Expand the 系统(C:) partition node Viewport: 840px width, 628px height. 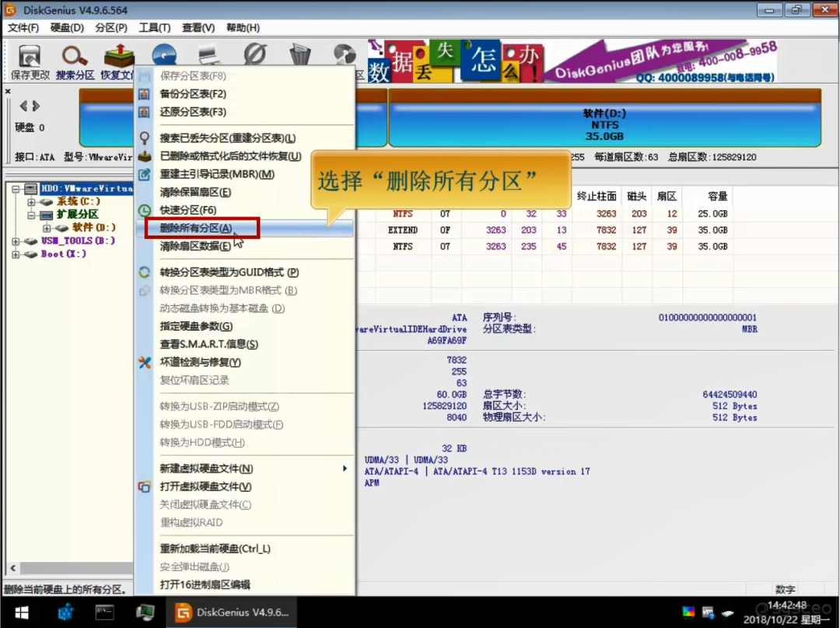pos(32,202)
